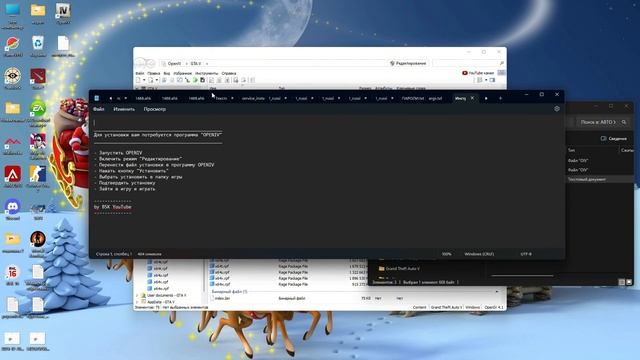640x360 pixels.
Task: Open the Изменить menu in Notepad
Action: pos(124,109)
